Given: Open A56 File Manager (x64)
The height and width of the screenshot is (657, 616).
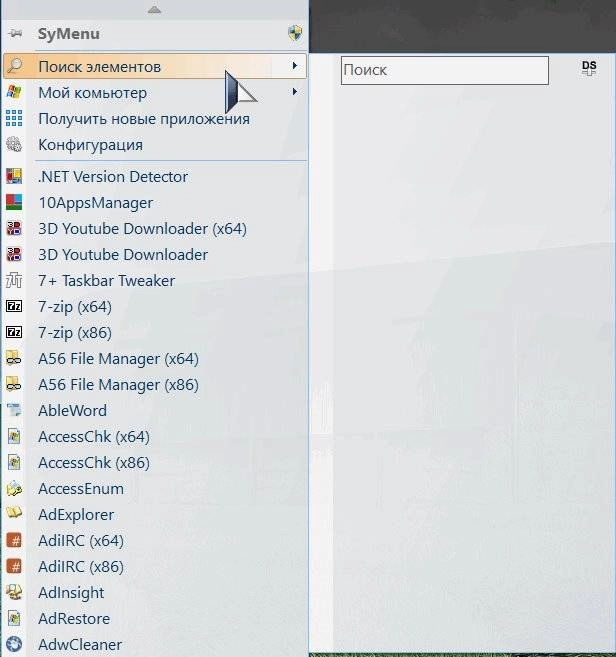Looking at the screenshot, I should [155, 358].
